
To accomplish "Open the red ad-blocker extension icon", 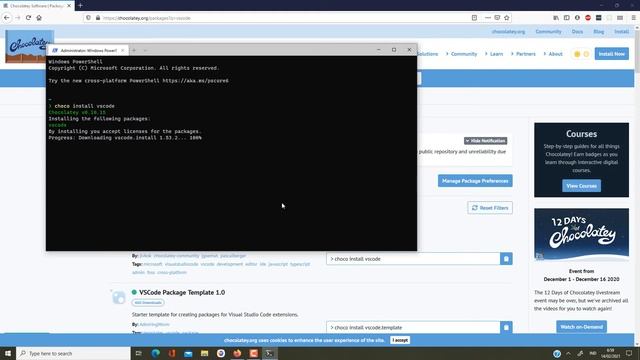I will click(x=588, y=18).
